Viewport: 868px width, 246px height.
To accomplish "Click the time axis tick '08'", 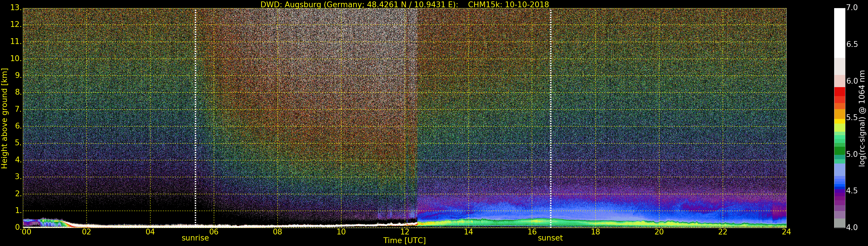I will point(277,232).
